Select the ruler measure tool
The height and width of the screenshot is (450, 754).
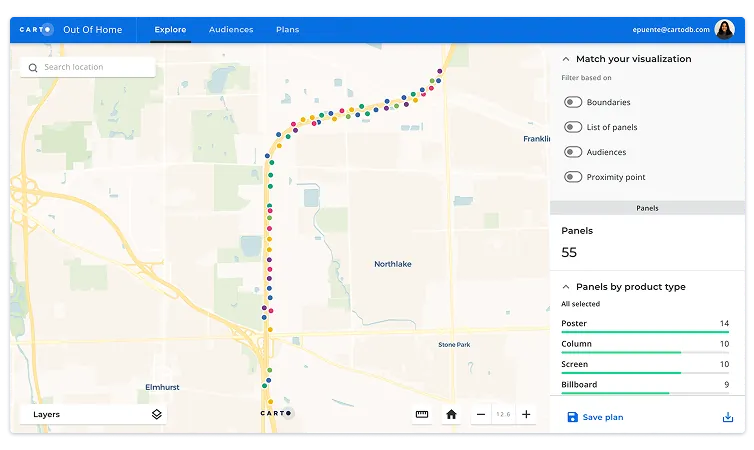point(422,414)
